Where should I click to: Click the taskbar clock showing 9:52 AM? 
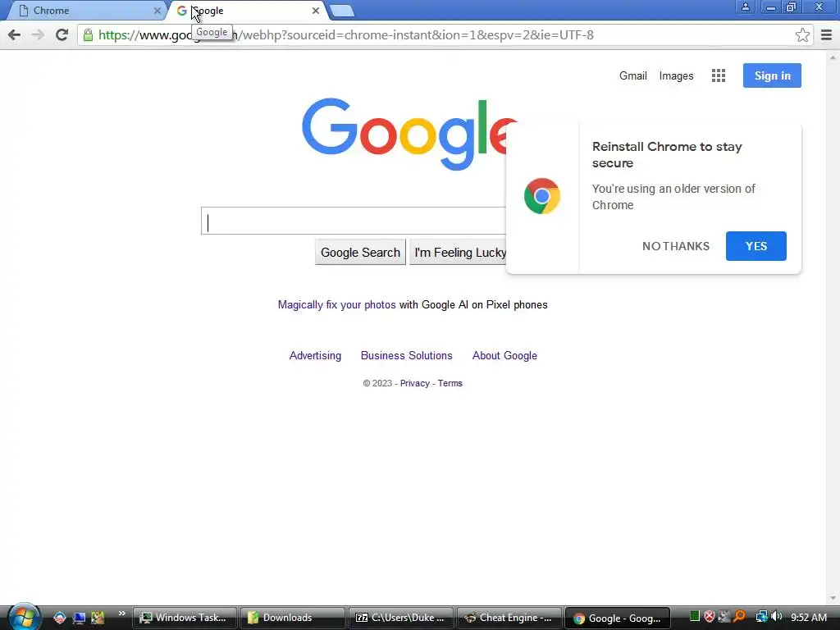click(x=808, y=617)
